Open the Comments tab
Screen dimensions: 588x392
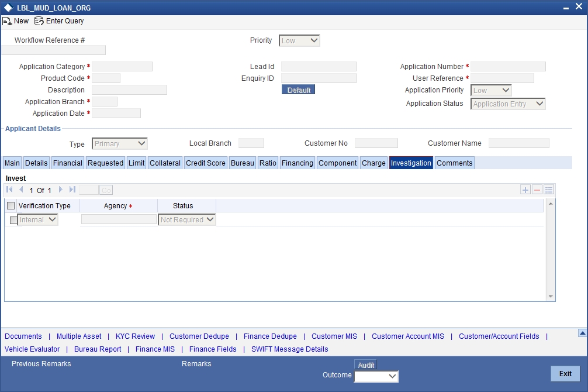[455, 163]
